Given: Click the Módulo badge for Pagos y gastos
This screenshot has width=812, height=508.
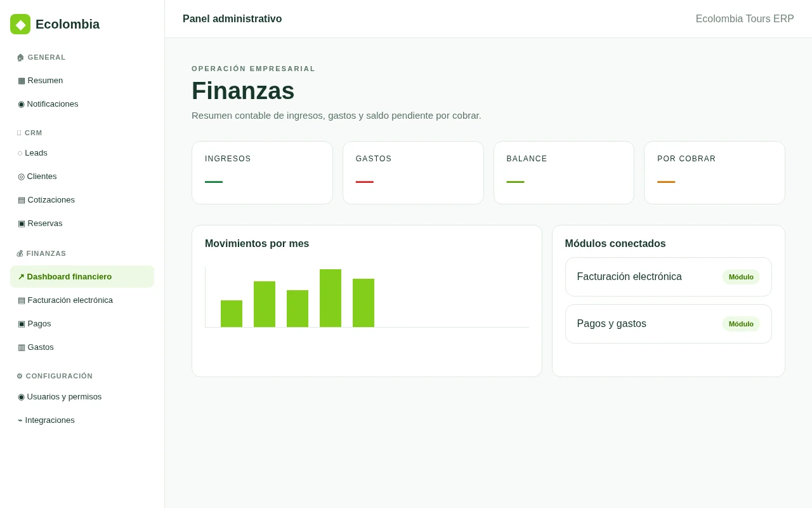Looking at the screenshot, I should click(x=741, y=324).
